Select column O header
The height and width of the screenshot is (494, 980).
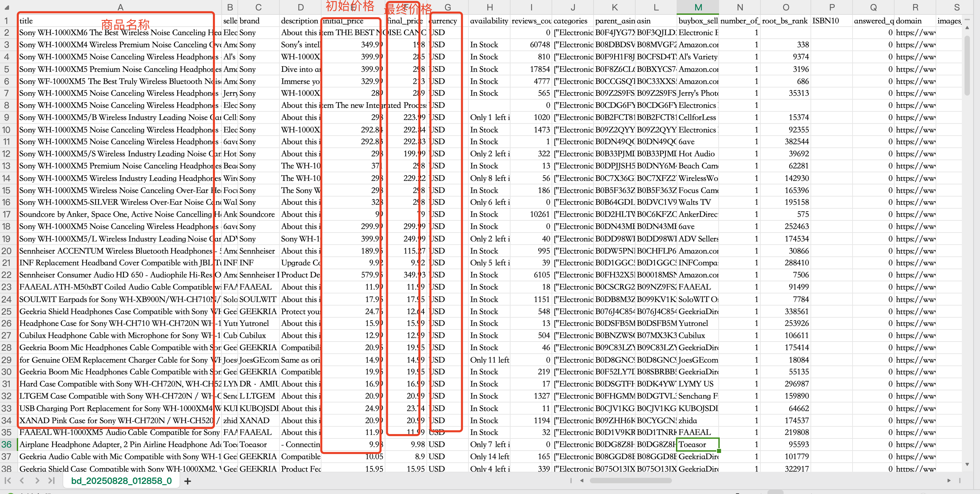[786, 7]
